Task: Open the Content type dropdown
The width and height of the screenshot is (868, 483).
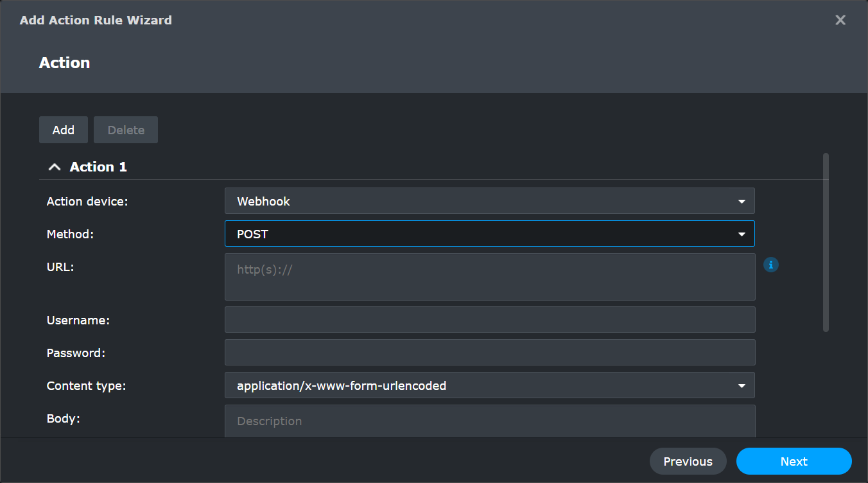Action: (742, 385)
